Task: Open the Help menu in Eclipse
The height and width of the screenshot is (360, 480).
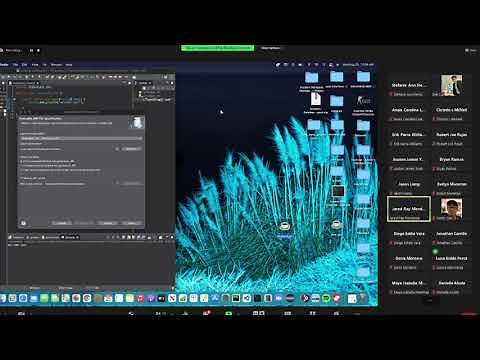Action: click(x=69, y=65)
